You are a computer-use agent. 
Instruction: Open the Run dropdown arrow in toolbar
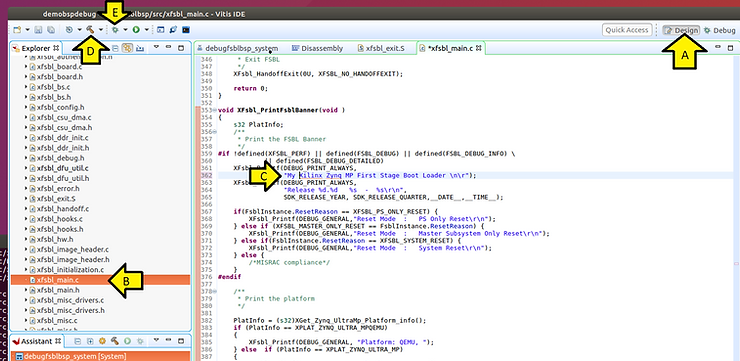point(147,30)
